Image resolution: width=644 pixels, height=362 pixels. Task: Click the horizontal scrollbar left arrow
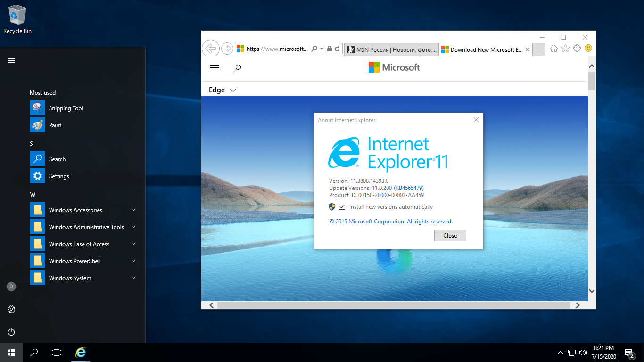[x=212, y=305]
